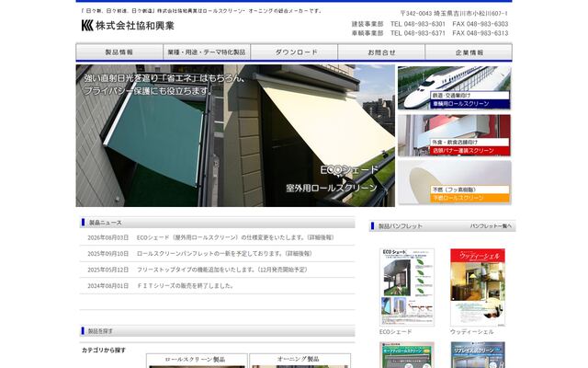Click the カテゴリから探す label
This screenshot has width=588, height=368.
104,350
